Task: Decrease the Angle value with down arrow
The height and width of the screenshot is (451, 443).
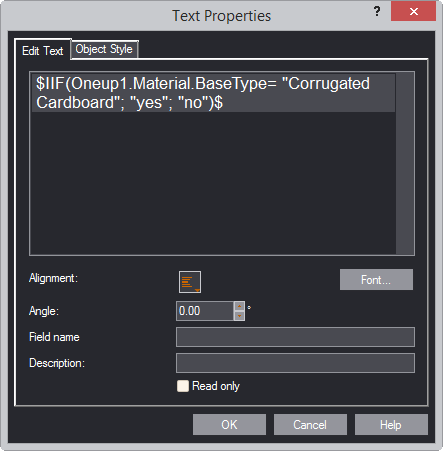Action: point(239,316)
